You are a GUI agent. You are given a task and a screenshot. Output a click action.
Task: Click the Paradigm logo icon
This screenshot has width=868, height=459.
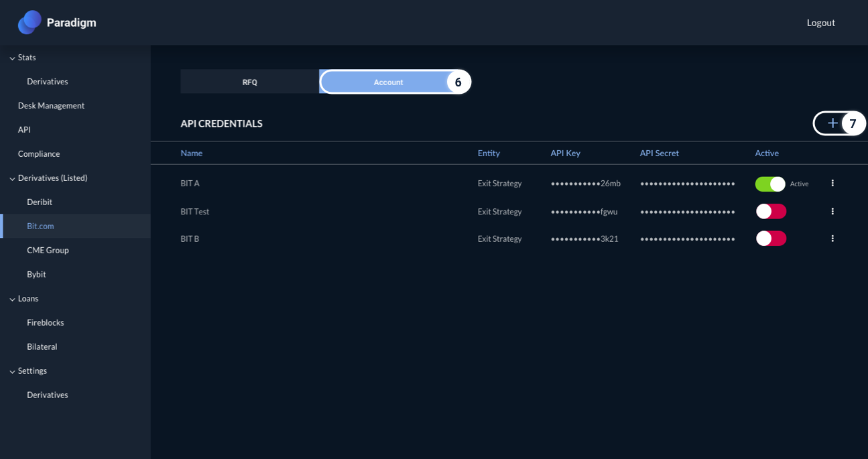29,22
